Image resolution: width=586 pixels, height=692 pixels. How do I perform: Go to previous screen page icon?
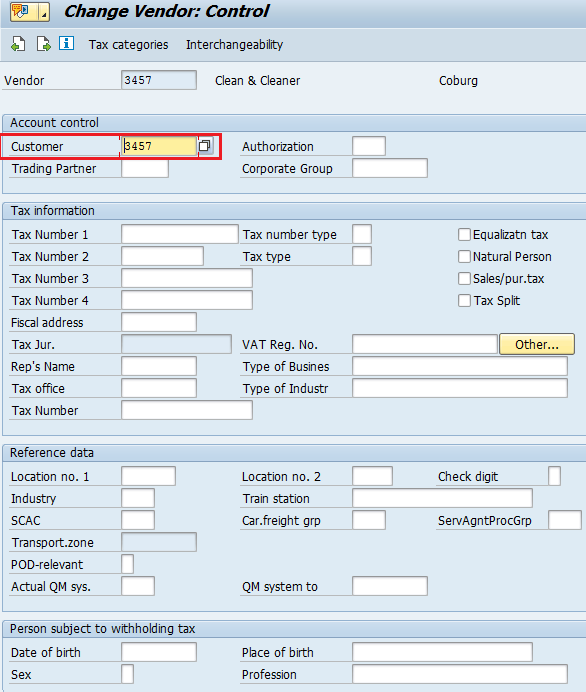[18, 44]
